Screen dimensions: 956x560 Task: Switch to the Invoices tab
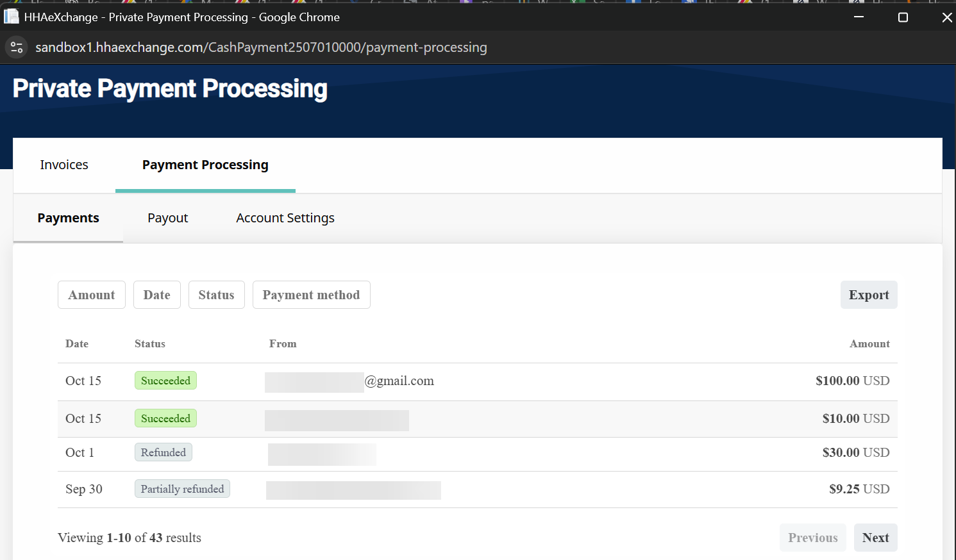[x=64, y=165]
